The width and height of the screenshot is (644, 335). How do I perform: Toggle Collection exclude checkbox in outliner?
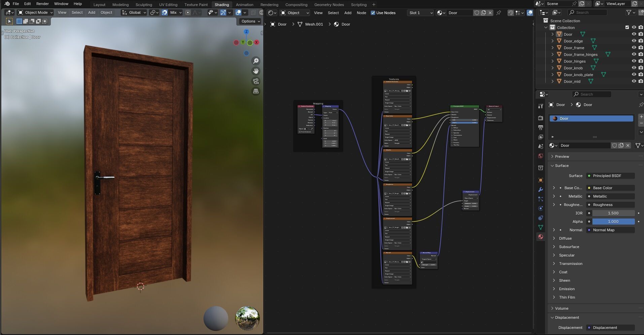pos(627,28)
